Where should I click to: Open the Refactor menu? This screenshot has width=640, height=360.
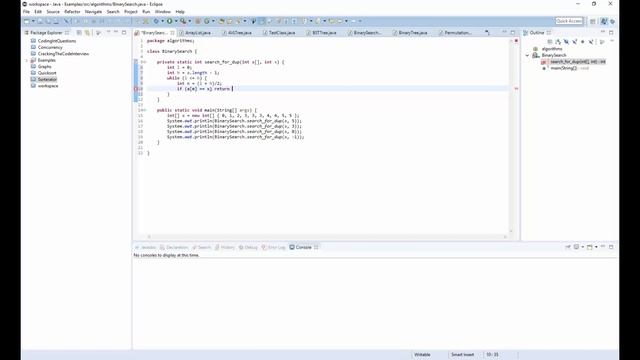click(x=72, y=12)
